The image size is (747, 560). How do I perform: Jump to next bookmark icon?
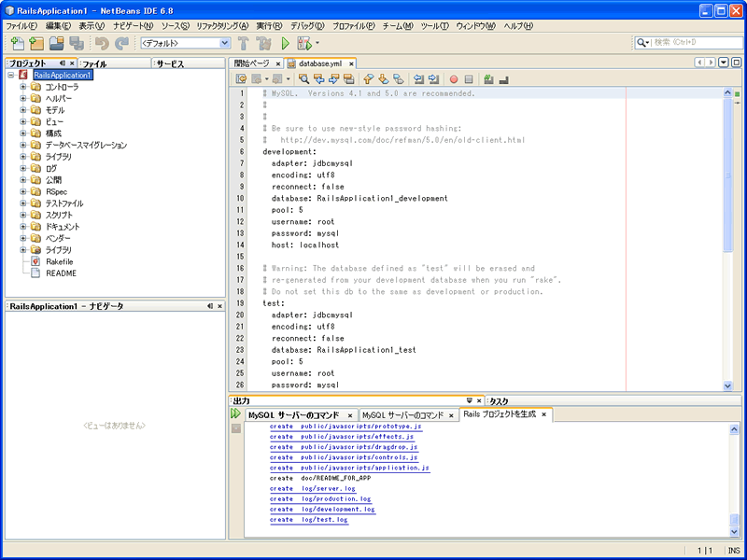(384, 79)
